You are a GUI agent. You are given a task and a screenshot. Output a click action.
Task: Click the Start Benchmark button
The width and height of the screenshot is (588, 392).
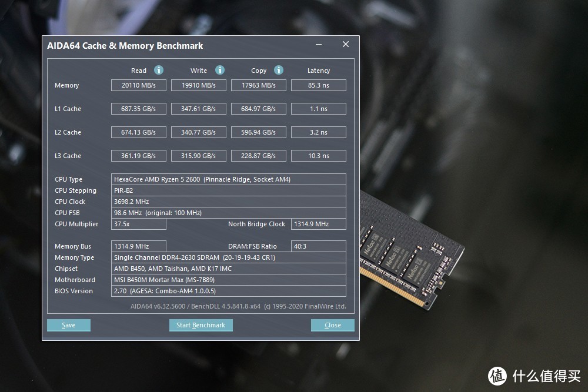pos(201,325)
